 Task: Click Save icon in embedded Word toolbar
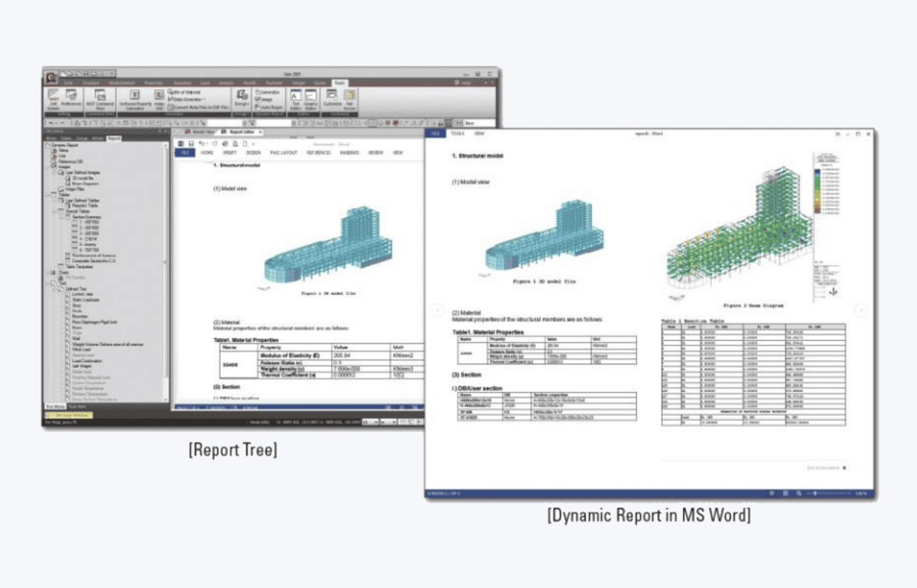pos(191,143)
